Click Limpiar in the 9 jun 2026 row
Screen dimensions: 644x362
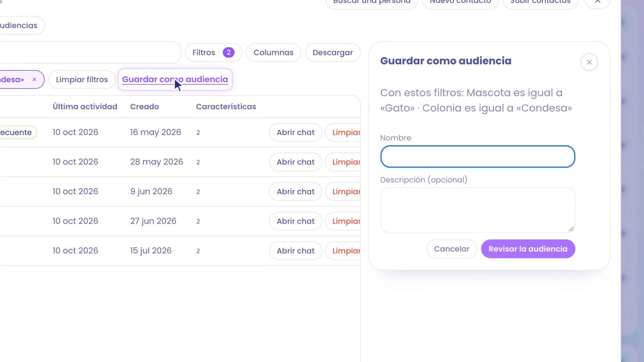tap(343, 192)
